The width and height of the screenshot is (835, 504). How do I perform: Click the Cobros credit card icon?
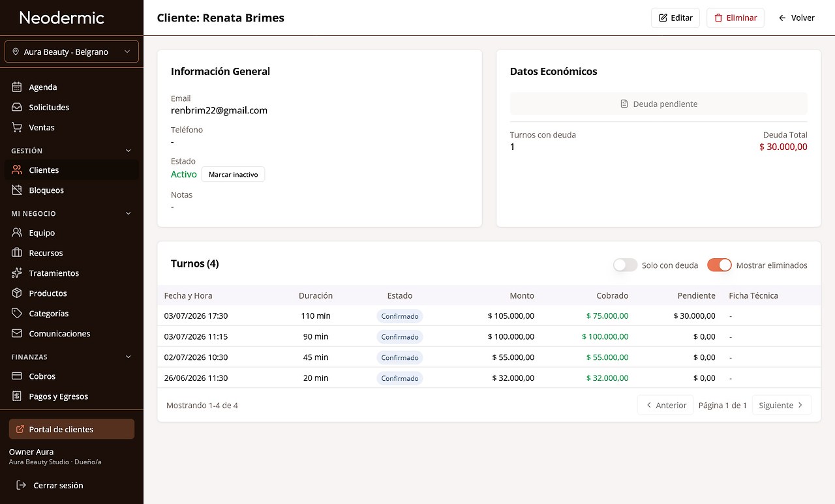(x=17, y=376)
